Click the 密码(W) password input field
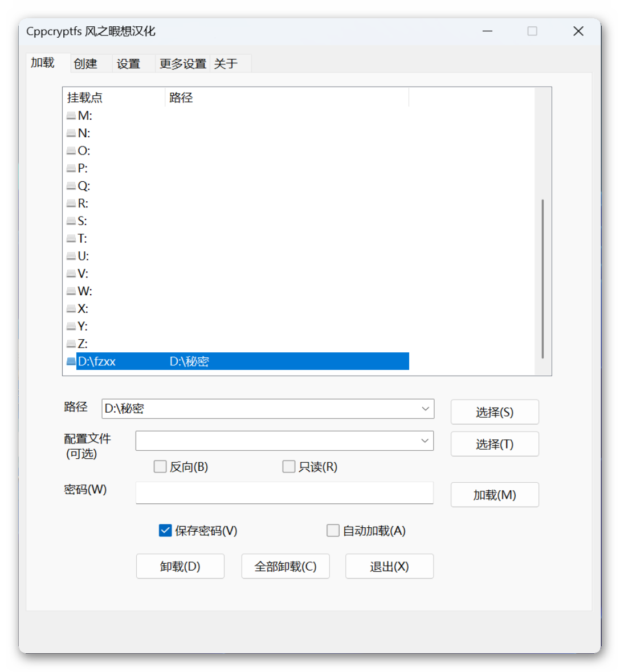The image size is (620, 672). (x=284, y=493)
